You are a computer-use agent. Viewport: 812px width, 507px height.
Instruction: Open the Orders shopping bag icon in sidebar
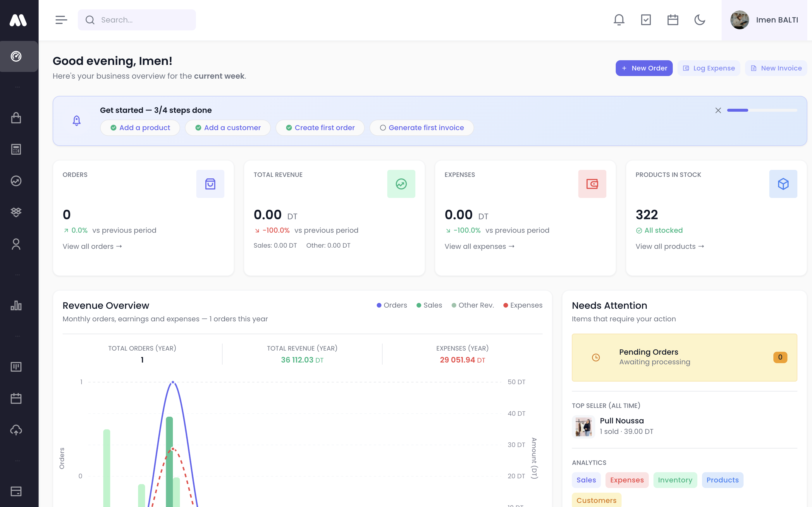[16, 118]
